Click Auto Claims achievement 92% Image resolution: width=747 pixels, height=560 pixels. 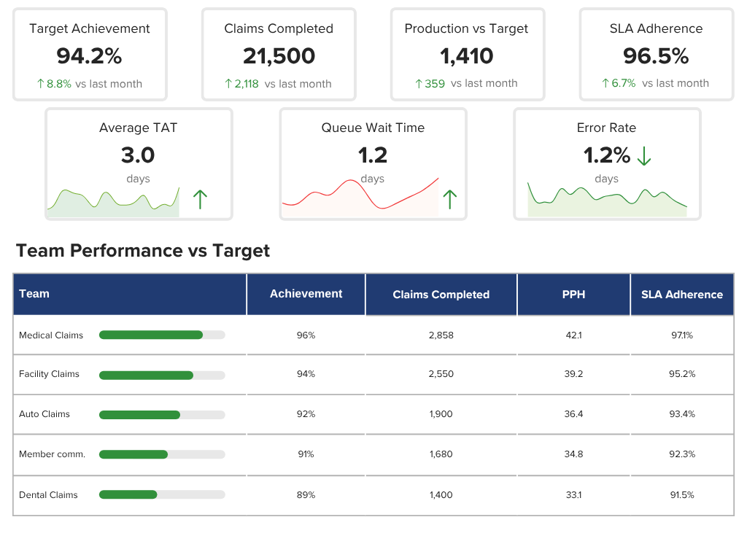point(306,414)
